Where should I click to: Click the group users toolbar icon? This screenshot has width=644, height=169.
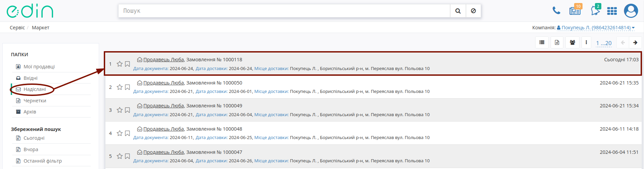(572, 42)
